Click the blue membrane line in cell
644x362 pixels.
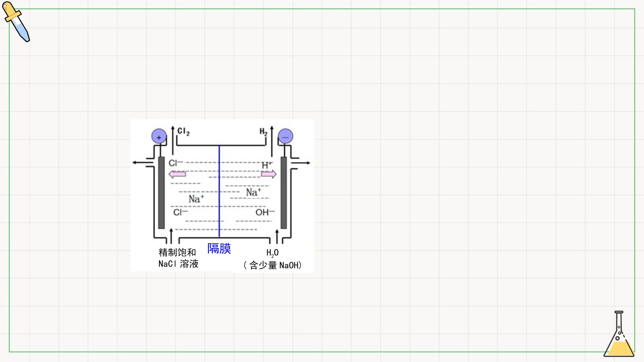(219, 191)
